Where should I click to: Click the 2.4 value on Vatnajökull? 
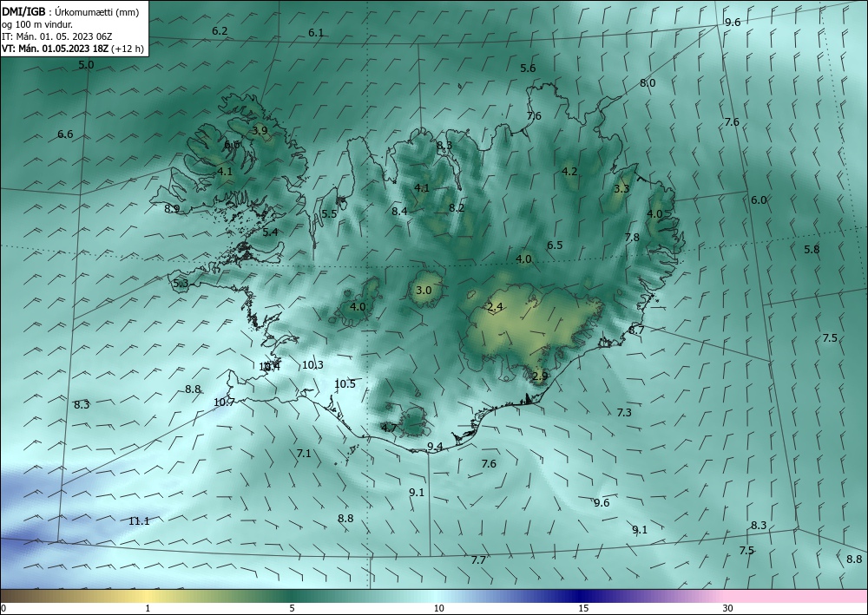(x=495, y=307)
